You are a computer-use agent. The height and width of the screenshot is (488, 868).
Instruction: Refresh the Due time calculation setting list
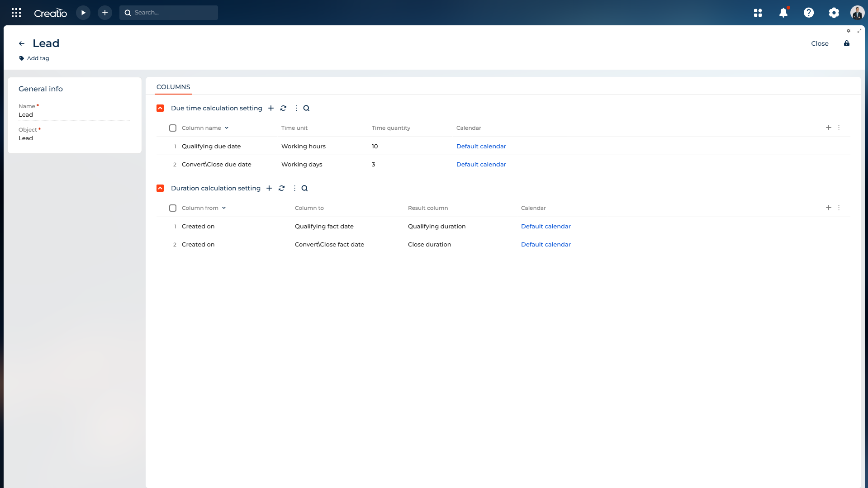(x=284, y=108)
